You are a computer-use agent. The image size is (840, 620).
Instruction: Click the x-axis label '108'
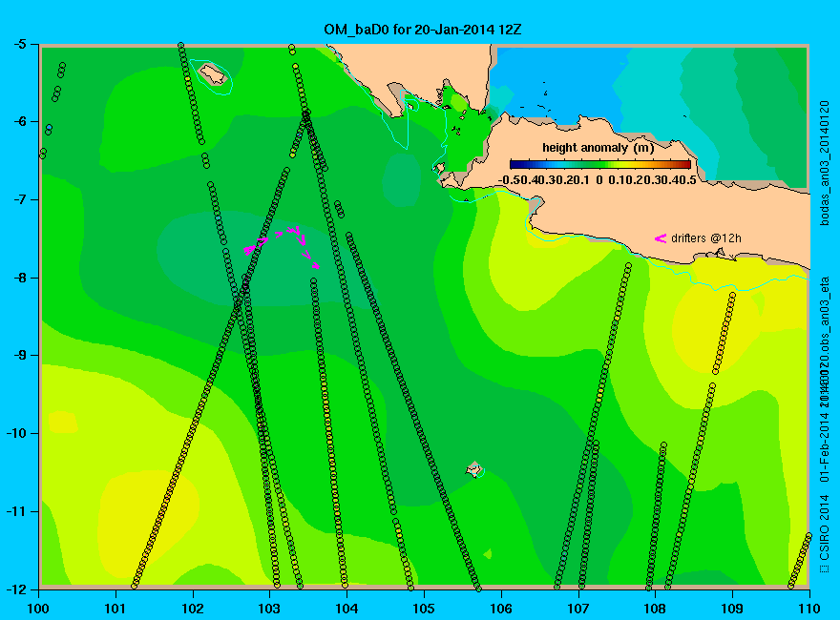pos(655,609)
